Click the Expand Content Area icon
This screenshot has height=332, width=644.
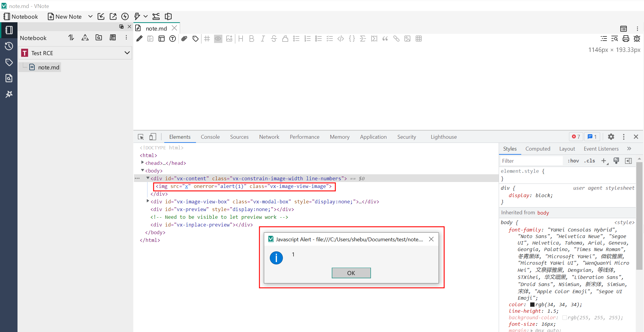click(156, 17)
